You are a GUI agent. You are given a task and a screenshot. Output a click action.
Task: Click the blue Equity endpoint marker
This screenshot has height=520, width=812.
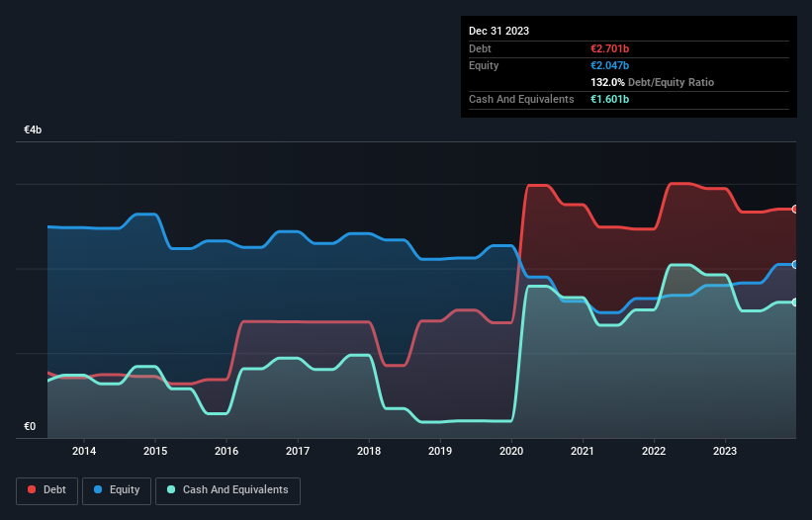tap(795, 264)
